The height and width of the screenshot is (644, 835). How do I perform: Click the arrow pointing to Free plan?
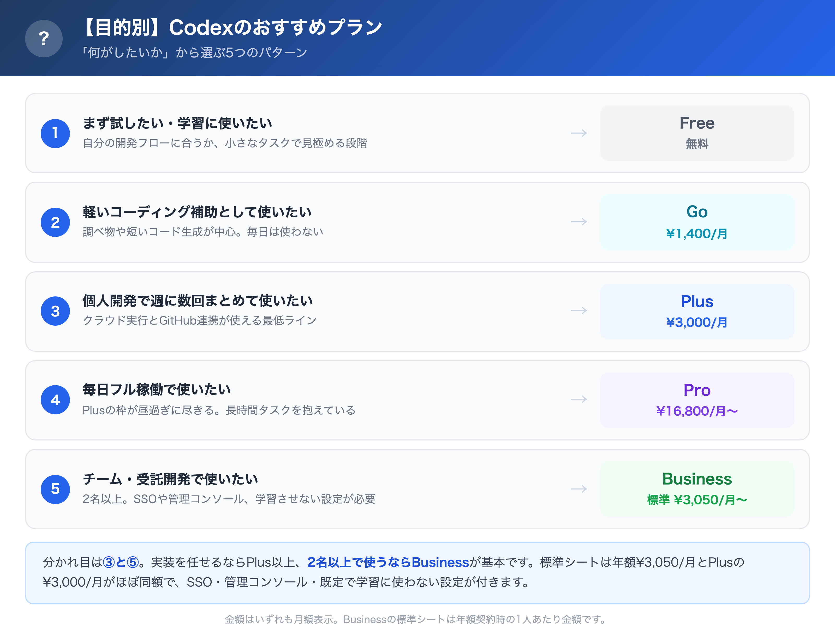[x=579, y=133]
